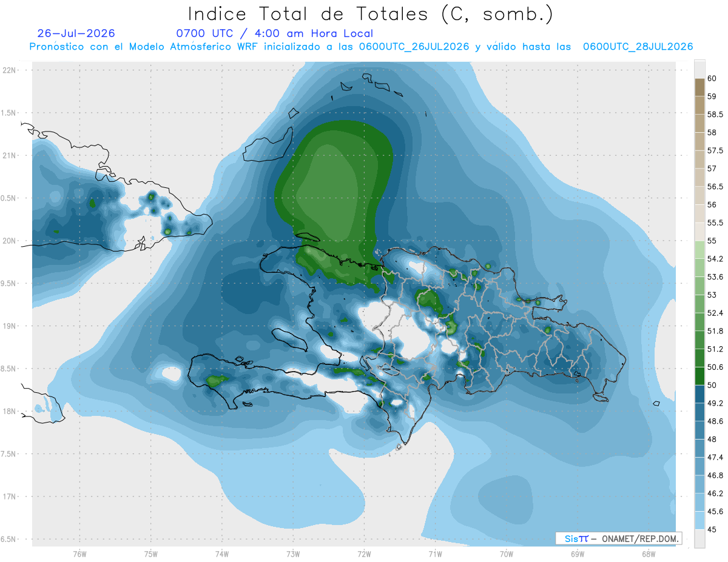Viewport: 728px width, 562px height.
Task: Click the colorbar label "49.2"
Action: pyautogui.click(x=715, y=403)
